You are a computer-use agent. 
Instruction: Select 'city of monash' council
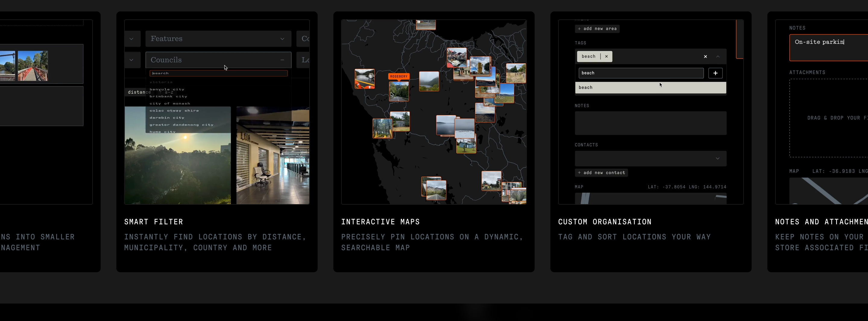(169, 104)
